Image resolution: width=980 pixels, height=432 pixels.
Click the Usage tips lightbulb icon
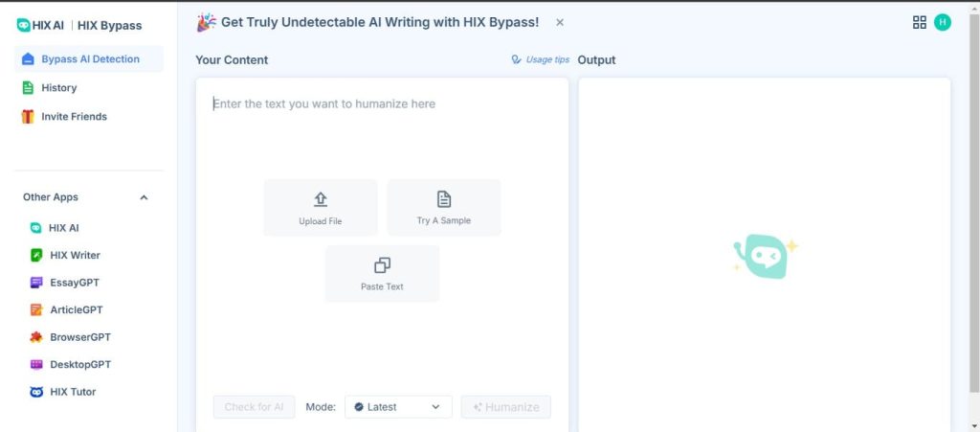tap(516, 59)
